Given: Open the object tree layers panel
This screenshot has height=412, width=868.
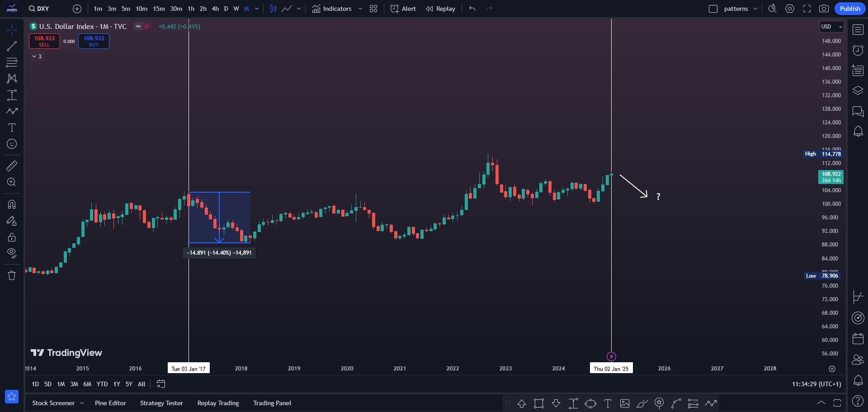Looking at the screenshot, I should tap(858, 91).
